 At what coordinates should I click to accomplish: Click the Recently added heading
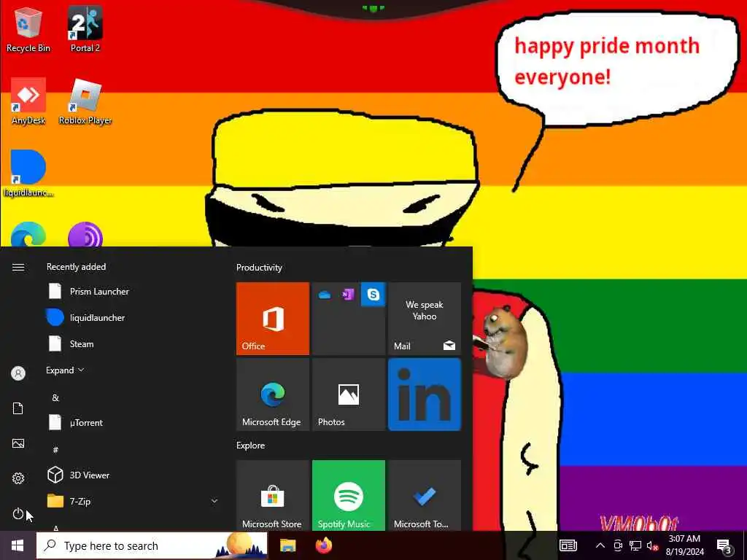76,267
